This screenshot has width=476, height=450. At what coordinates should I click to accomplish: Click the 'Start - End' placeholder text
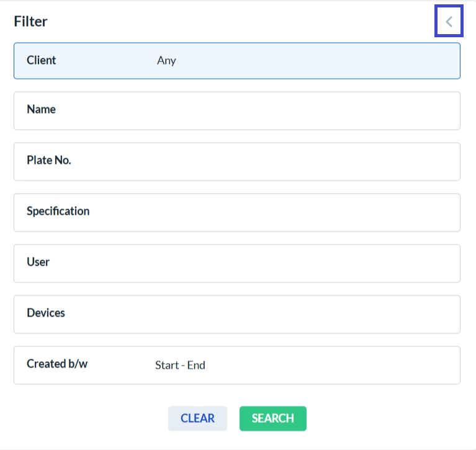tap(180, 365)
